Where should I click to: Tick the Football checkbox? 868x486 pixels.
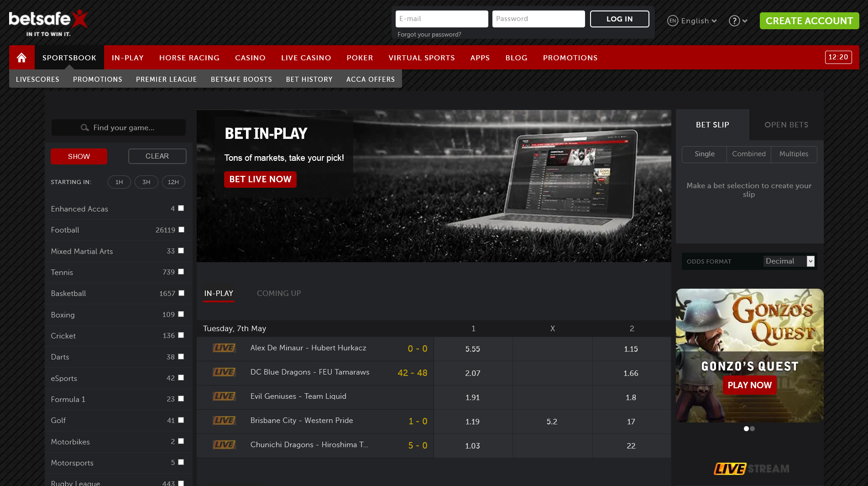[x=181, y=230]
